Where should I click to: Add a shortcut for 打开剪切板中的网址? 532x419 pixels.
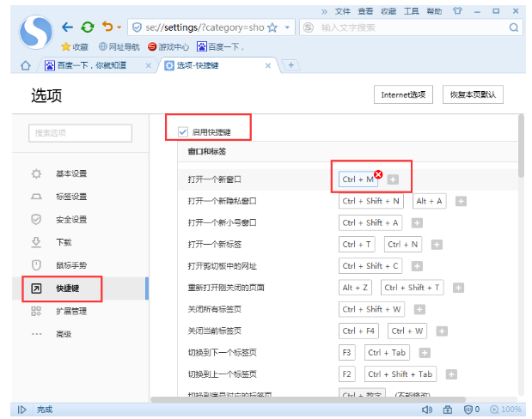(x=417, y=266)
